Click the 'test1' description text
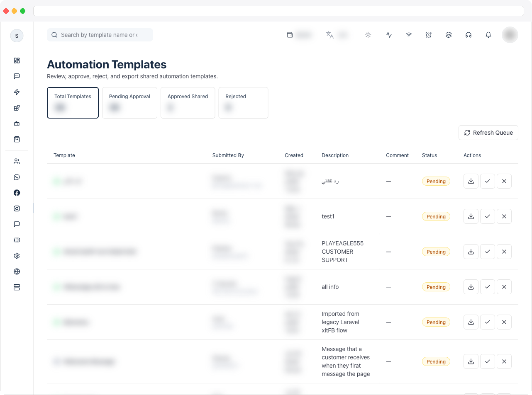532x395 pixels. coord(328,216)
